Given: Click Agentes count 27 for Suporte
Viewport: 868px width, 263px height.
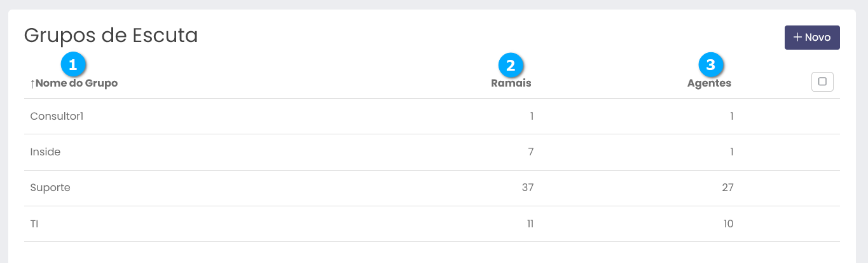Looking at the screenshot, I should [x=727, y=188].
